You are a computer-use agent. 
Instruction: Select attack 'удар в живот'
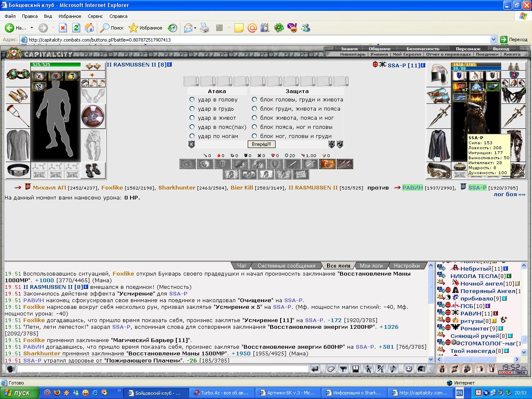tap(192, 118)
